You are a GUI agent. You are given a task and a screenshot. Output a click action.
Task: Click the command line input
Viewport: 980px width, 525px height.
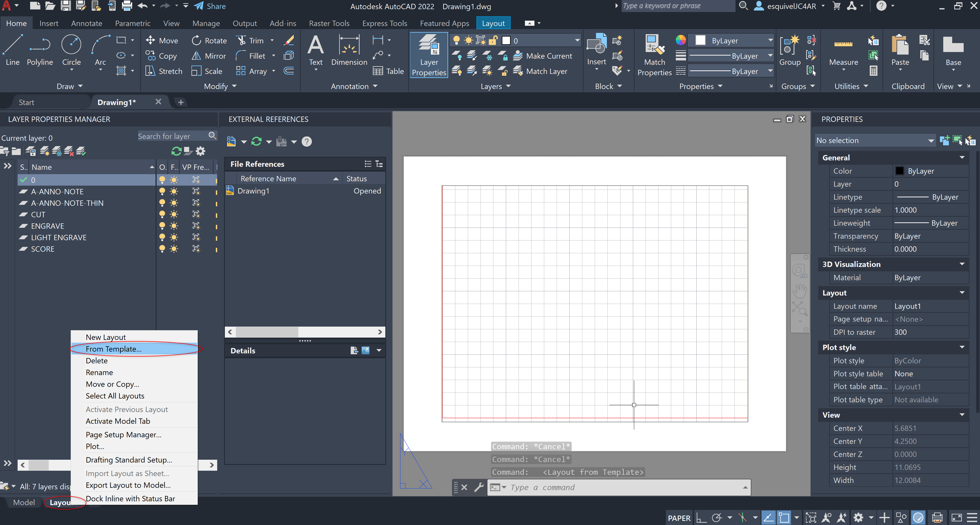pyautogui.click(x=624, y=487)
